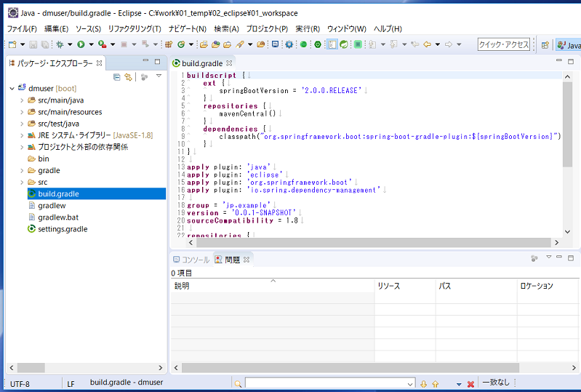Expand the JRE システム・ライブラリー node
This screenshot has height=392, width=581.
(x=22, y=135)
